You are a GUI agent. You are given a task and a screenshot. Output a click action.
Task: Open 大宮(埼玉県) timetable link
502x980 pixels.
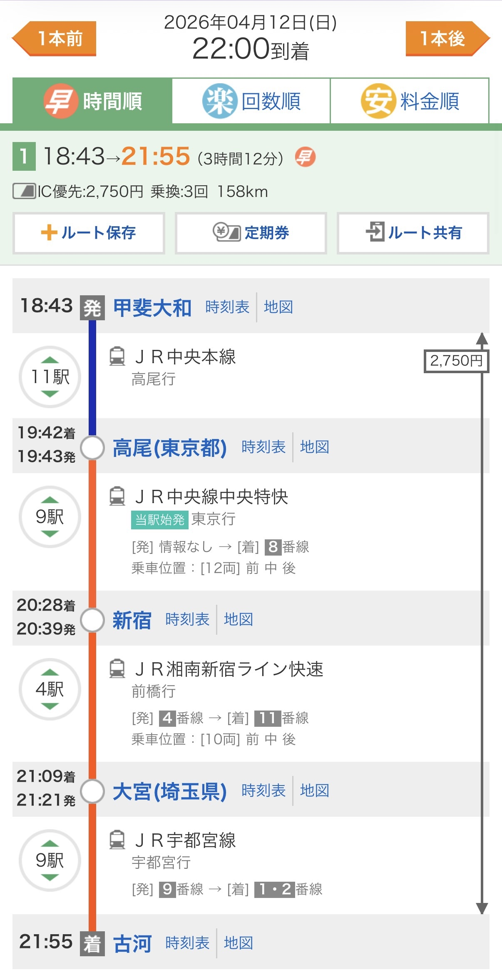tap(263, 790)
